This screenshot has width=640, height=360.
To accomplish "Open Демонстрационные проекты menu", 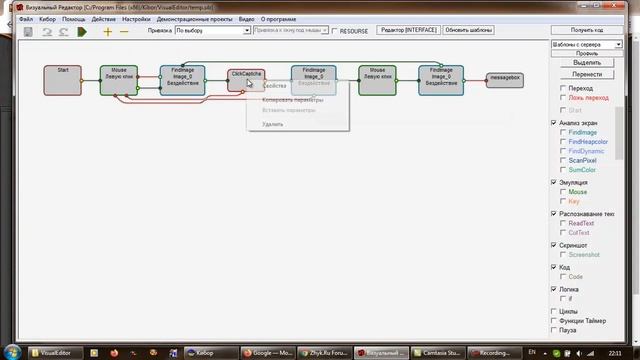I will 194,19.
